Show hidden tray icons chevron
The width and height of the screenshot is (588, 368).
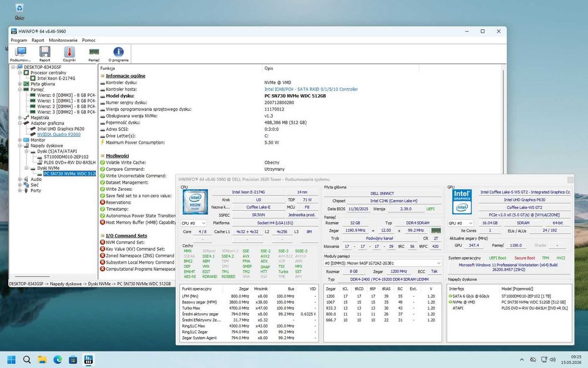click(x=522, y=360)
